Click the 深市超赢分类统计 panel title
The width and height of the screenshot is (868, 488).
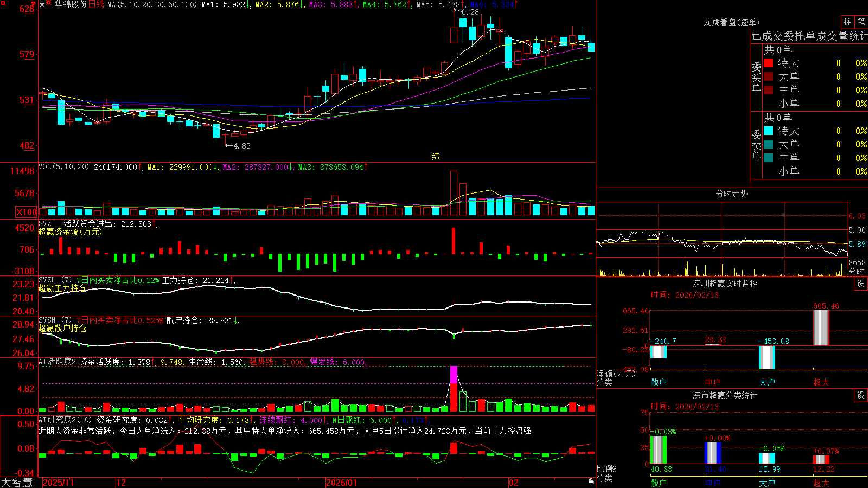725,395
